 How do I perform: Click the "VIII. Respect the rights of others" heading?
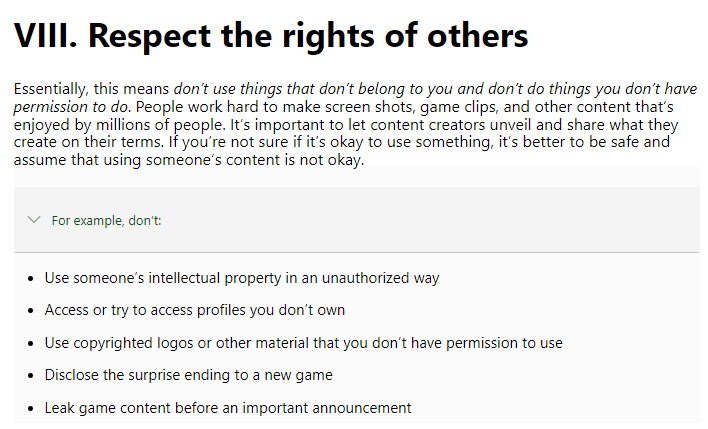[271, 36]
